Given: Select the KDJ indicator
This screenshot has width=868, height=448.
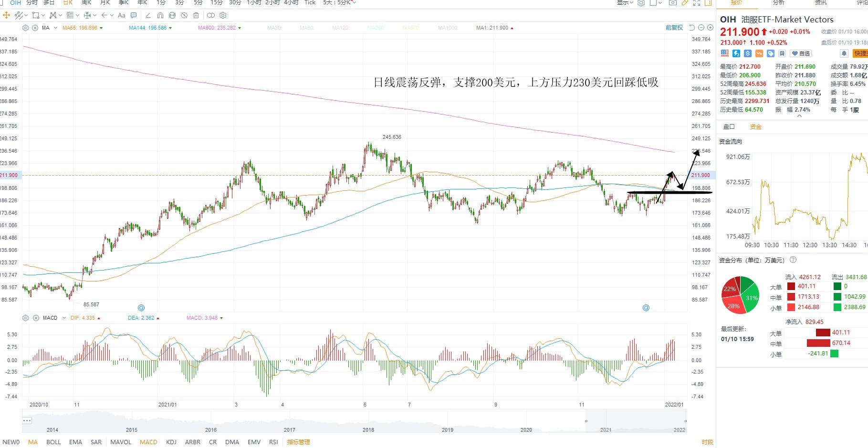Looking at the screenshot, I should coord(171,442).
